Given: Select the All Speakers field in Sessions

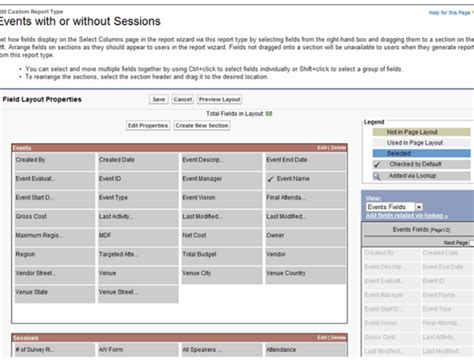Looking at the screenshot, I should (x=222, y=350).
